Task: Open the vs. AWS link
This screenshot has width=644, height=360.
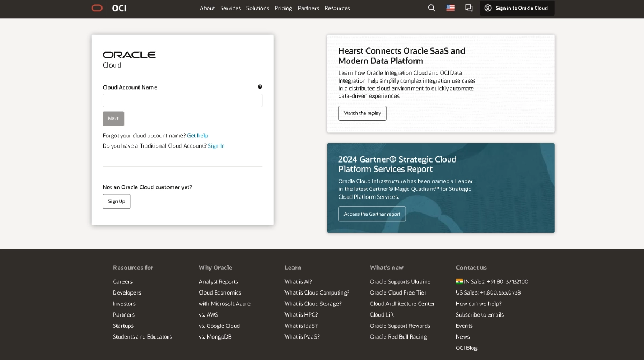Action: 208,315
